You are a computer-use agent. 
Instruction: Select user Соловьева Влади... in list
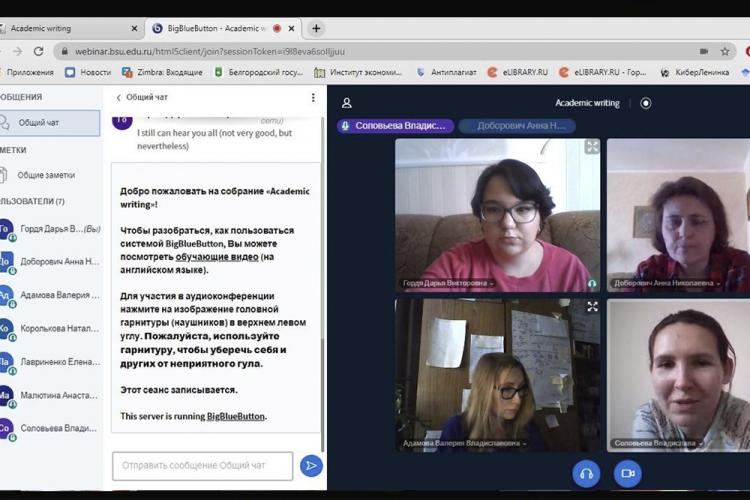(x=50, y=428)
